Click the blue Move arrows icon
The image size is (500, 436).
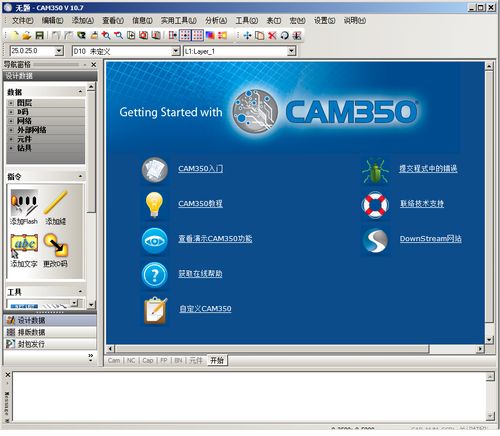[x=247, y=35]
